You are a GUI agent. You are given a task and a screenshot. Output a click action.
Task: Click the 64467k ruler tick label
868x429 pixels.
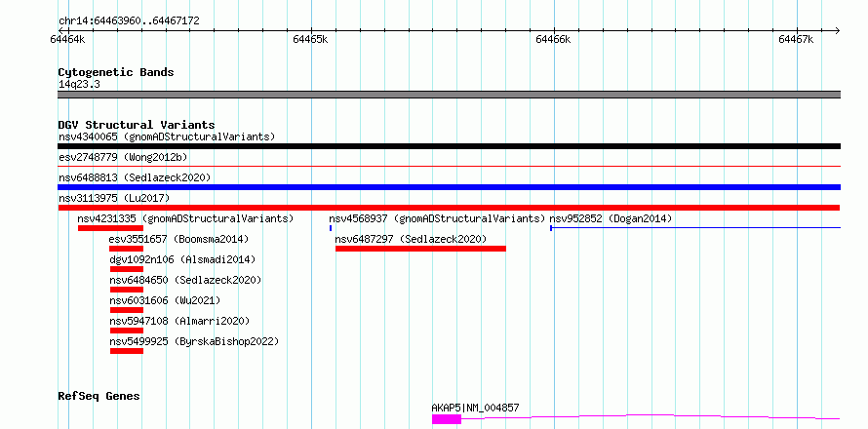pyautogui.click(x=797, y=39)
